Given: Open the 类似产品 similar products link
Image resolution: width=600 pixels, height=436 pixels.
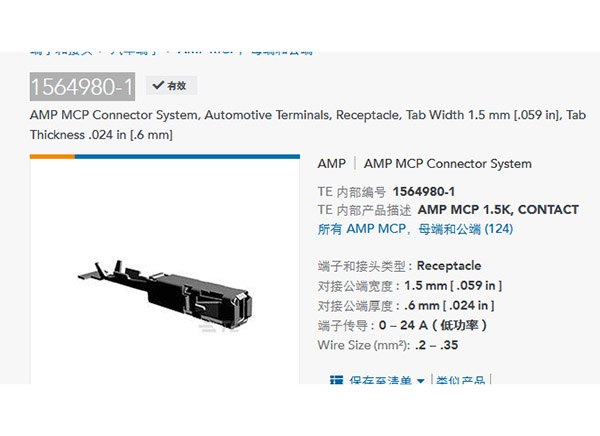Looking at the screenshot, I should click(x=460, y=380).
